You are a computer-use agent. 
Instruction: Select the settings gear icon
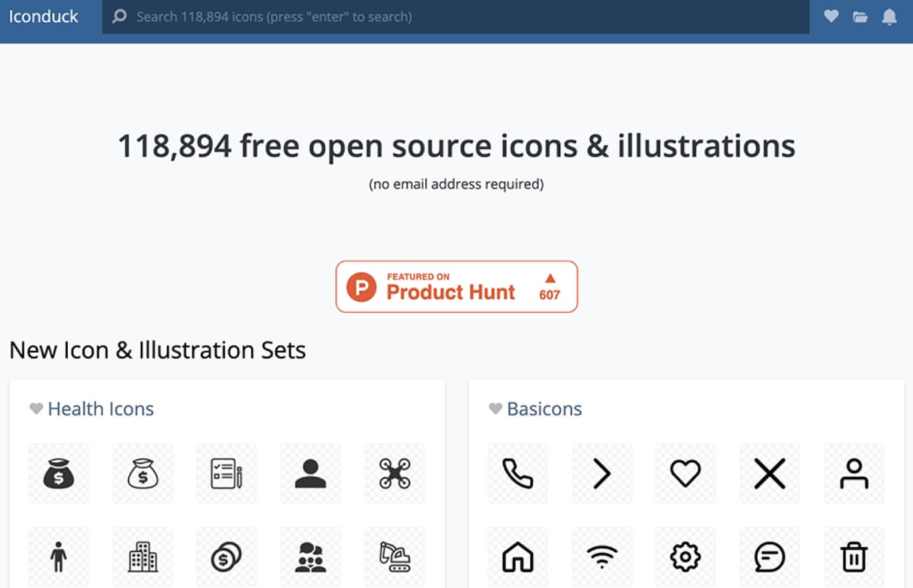[685, 557]
